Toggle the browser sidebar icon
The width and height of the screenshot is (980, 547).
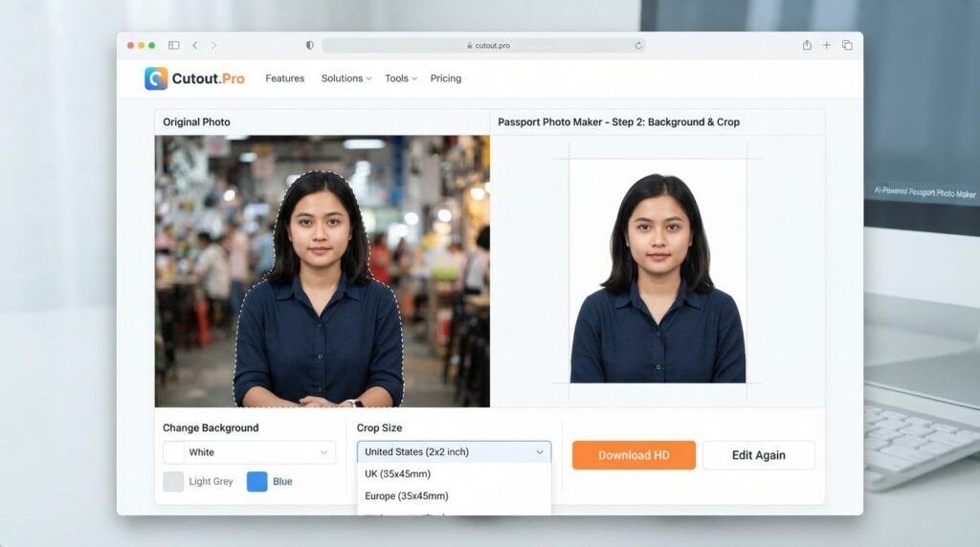(x=174, y=45)
